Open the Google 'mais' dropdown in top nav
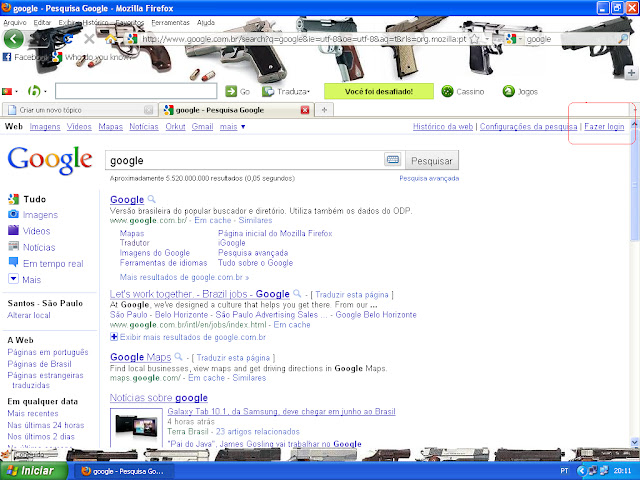The width and height of the screenshot is (640, 480). tap(232, 127)
